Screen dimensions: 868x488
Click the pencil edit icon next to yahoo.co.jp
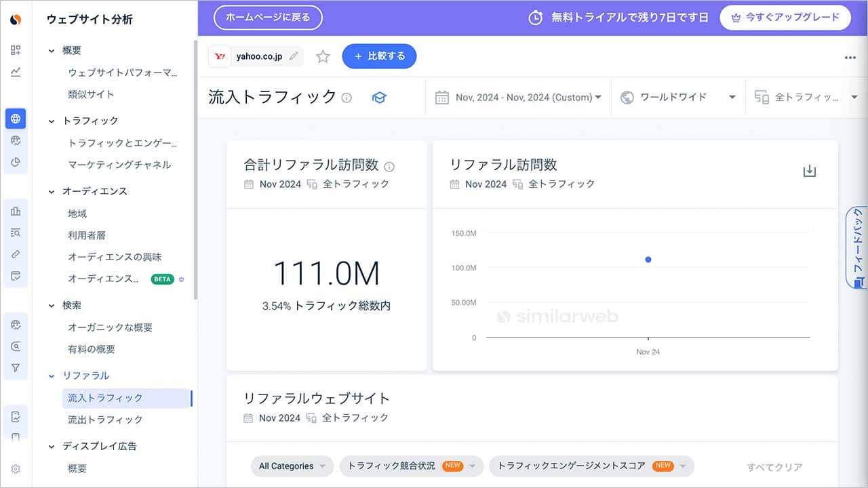[x=294, y=56]
